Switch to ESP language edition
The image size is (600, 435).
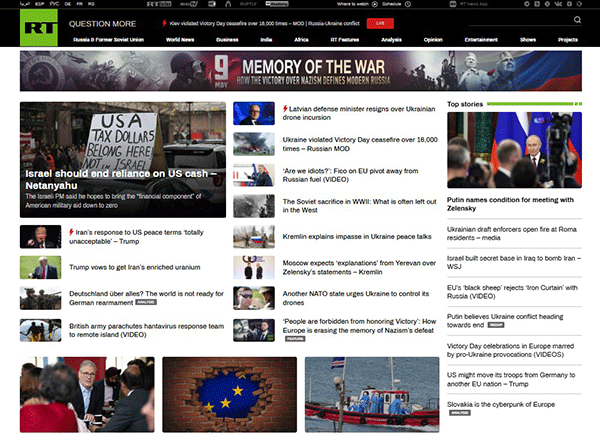[x=39, y=4]
